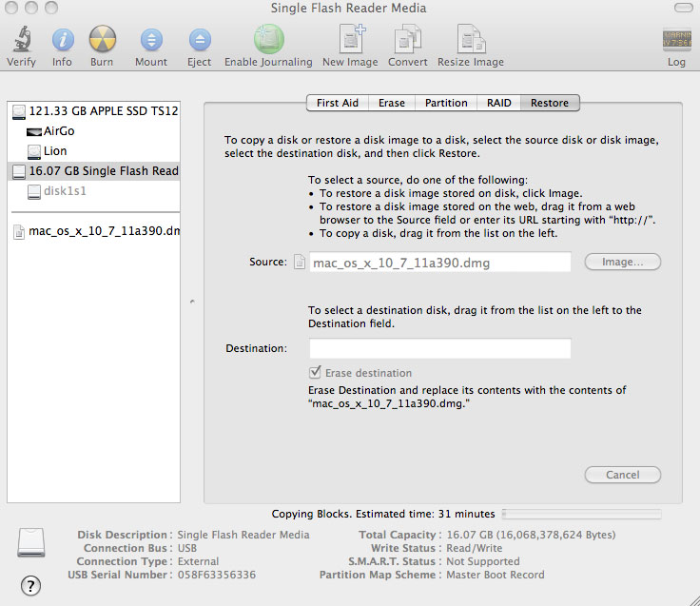The image size is (700, 606).
Task: Open the Partition tab
Action: point(446,103)
